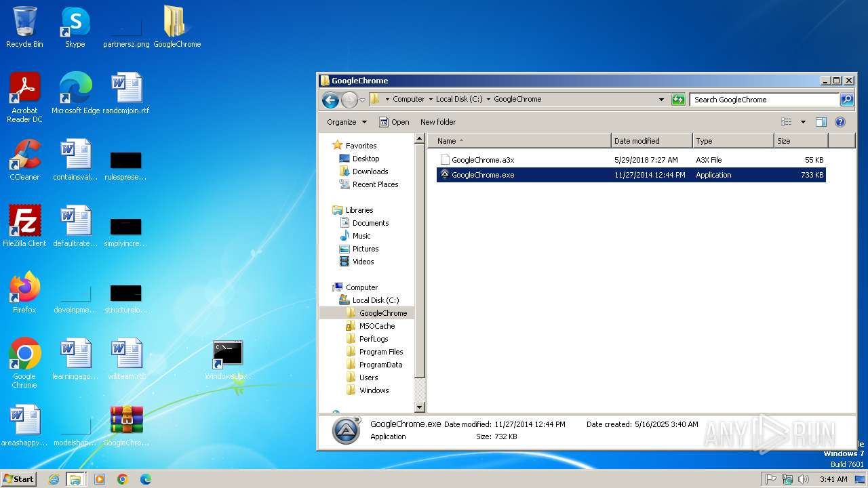Click the taskbar clock showing 3:41 AM
The image size is (868, 488).
coord(833,479)
